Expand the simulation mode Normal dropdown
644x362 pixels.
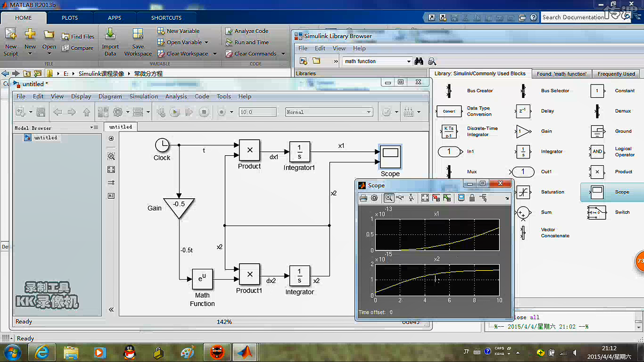pyautogui.click(x=369, y=112)
